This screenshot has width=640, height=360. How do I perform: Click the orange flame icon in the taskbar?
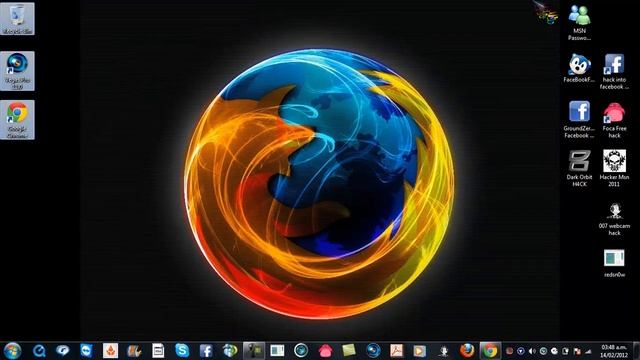tap(110, 351)
